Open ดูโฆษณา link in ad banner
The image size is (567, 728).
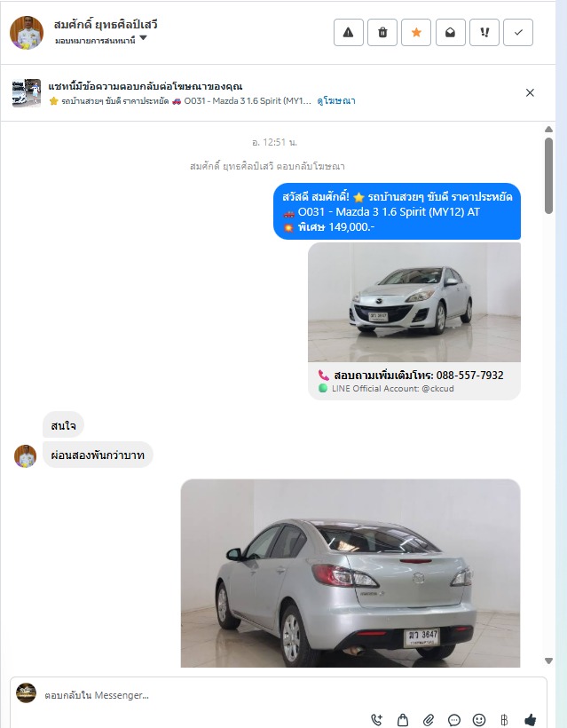336,100
